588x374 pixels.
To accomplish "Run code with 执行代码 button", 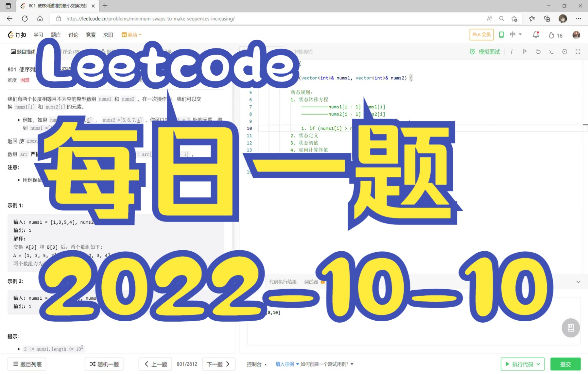I will click(x=523, y=364).
